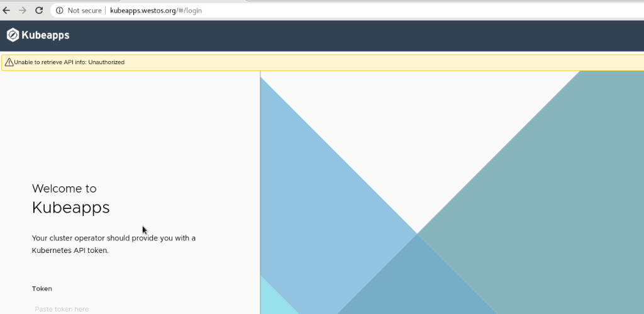The width and height of the screenshot is (644, 314).
Task: Select the Unauthorized API info alert text
Action: [69, 62]
